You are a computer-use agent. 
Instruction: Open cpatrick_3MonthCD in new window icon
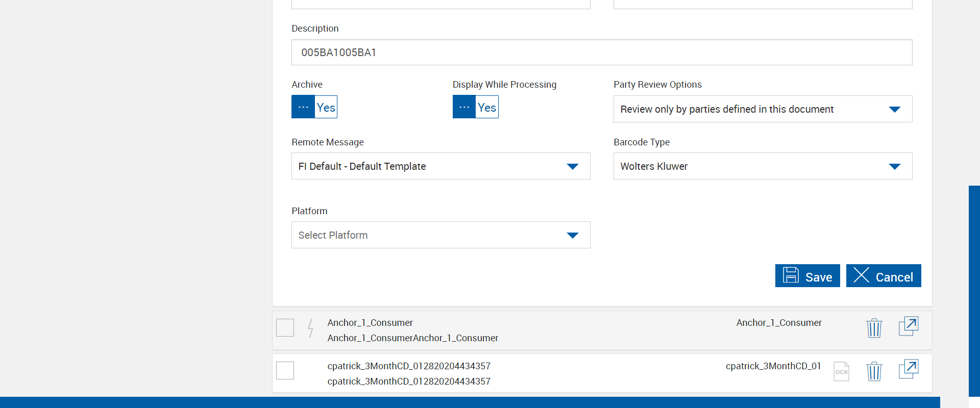[908, 369]
